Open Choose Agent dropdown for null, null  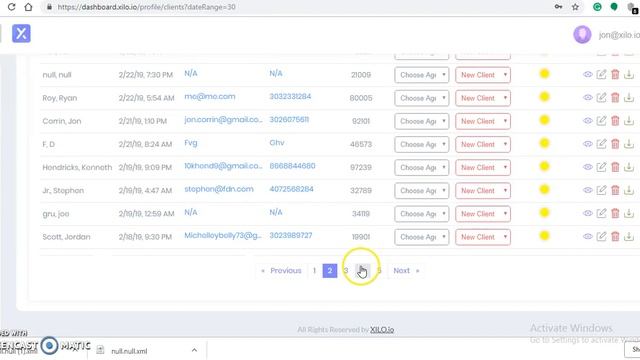(x=422, y=75)
